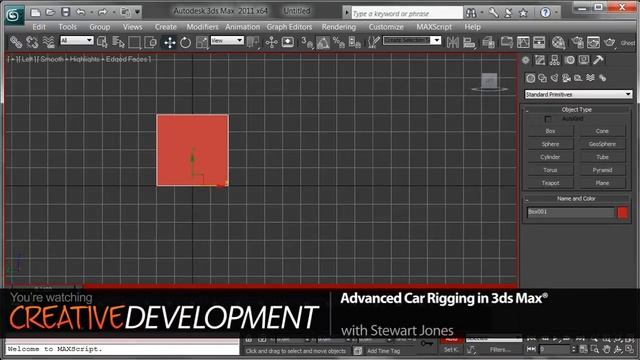This screenshot has width=640, height=360.
Task: Click the Select and Manipulate icon
Action: (271, 42)
